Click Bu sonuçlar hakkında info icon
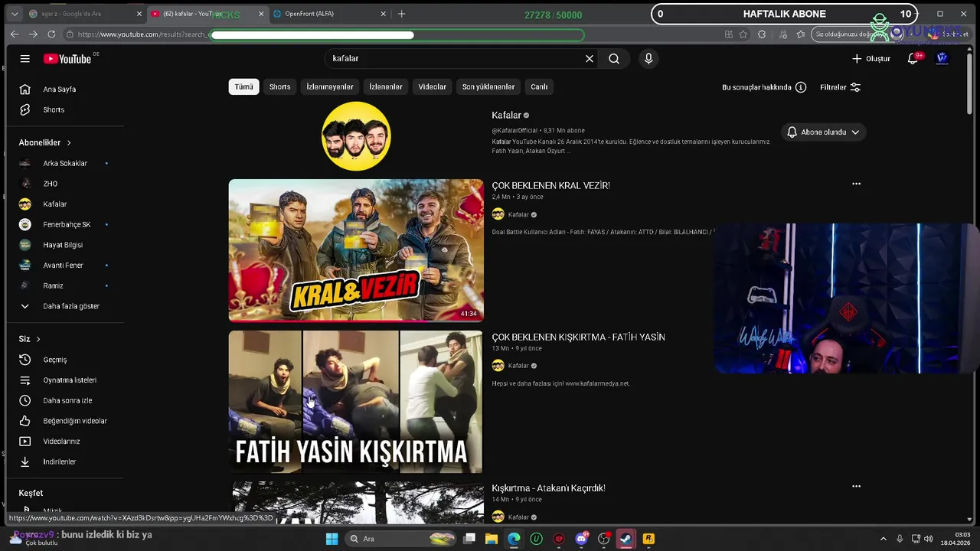This screenshot has width=980, height=551. [x=801, y=87]
